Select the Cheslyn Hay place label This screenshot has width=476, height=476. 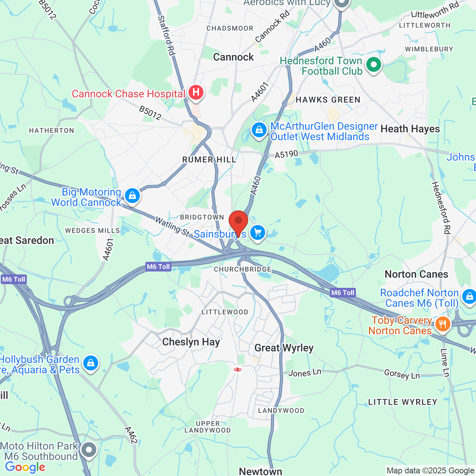click(x=191, y=342)
